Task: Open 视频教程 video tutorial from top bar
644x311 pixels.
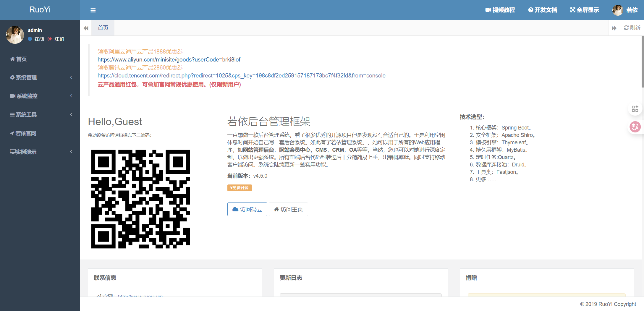Action: [x=500, y=10]
